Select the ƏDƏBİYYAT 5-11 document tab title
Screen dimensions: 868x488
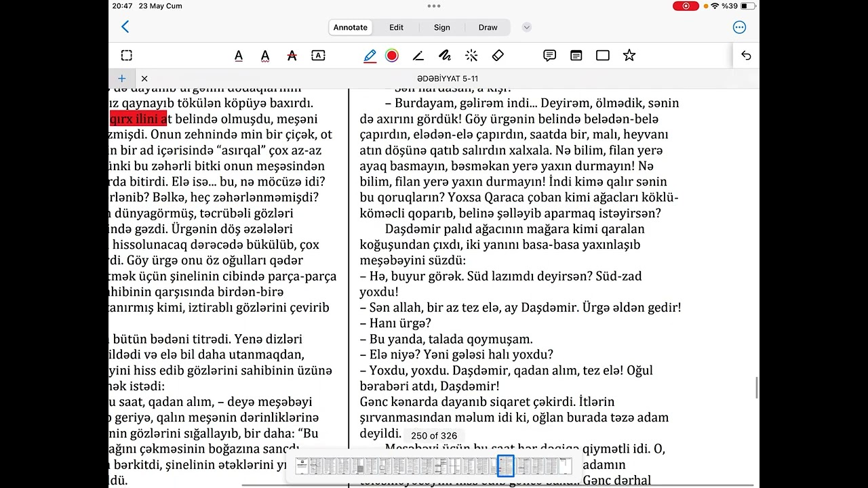tap(448, 79)
